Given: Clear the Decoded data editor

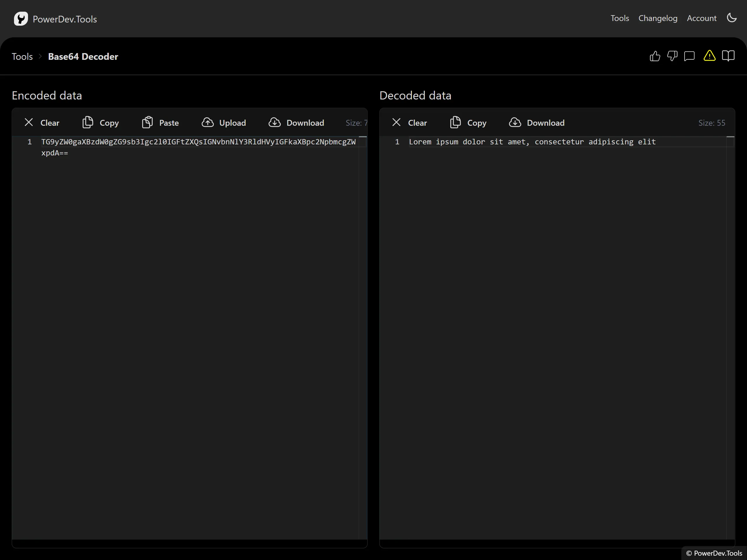Looking at the screenshot, I should [x=409, y=123].
